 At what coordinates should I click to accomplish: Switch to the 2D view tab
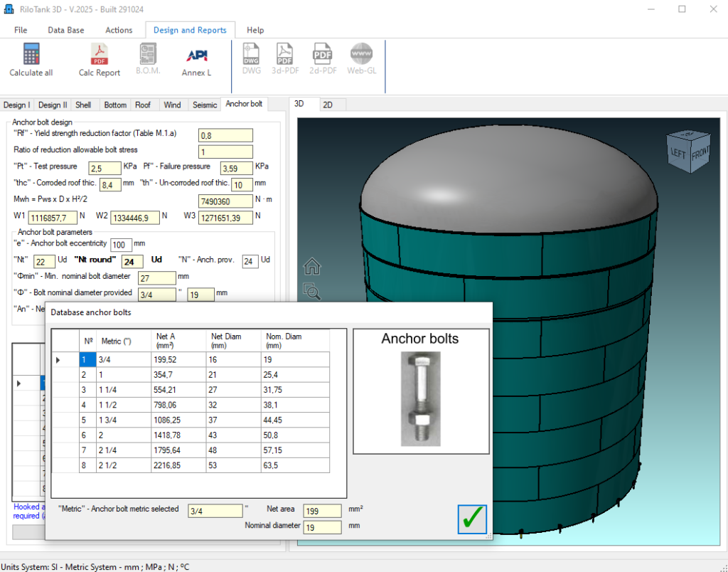pos(328,105)
